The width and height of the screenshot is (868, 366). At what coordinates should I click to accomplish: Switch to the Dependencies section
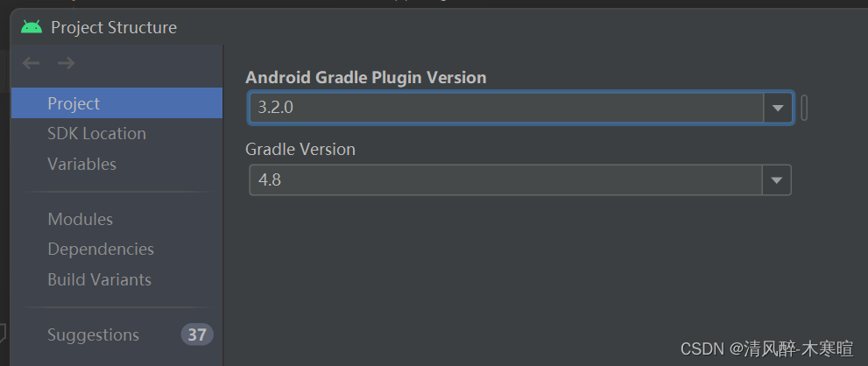tap(101, 250)
